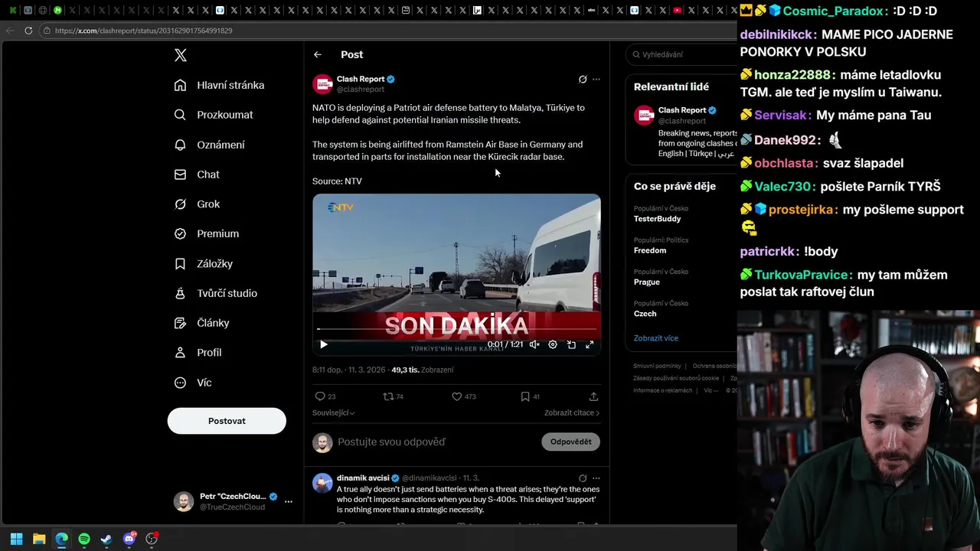Open Steam from taskbar
The width and height of the screenshot is (980, 551).
tap(106, 539)
